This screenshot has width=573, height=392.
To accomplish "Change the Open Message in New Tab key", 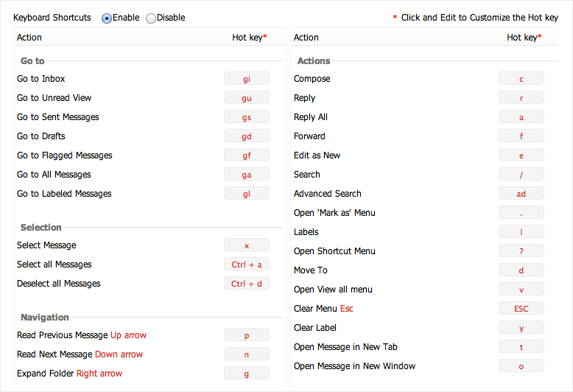I will [521, 347].
